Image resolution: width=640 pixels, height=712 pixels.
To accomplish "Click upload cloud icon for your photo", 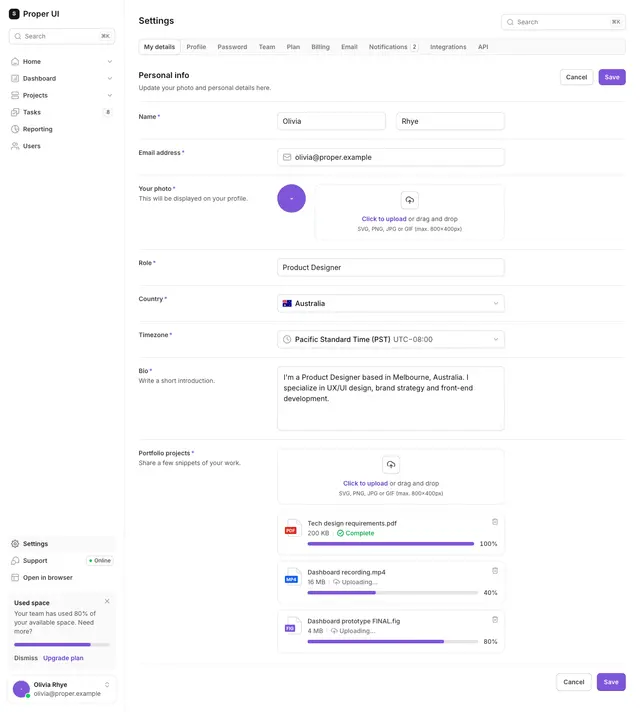I will click(x=409, y=200).
